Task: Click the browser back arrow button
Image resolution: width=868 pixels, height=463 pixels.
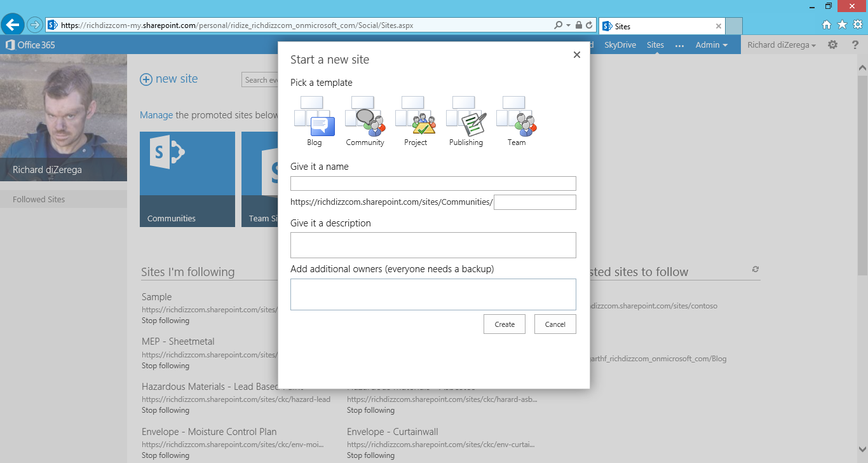Action: coord(13,25)
